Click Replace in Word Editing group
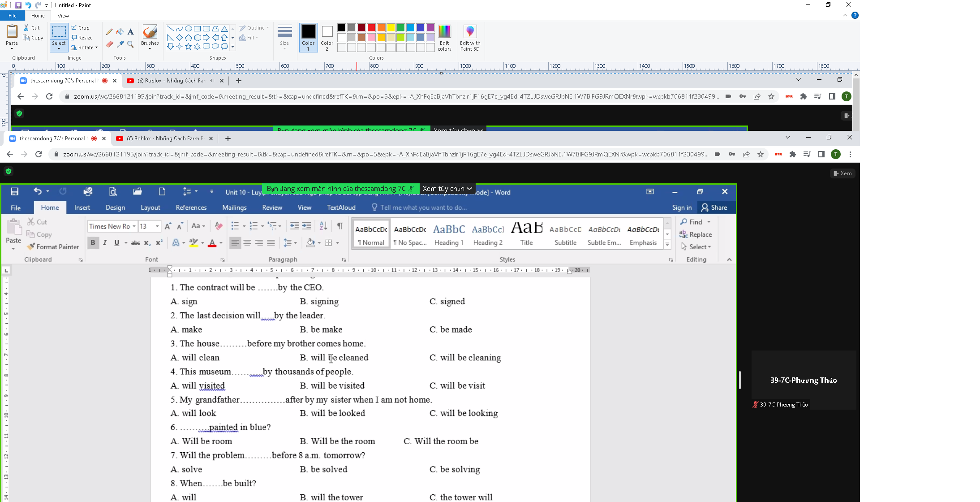 (x=696, y=234)
